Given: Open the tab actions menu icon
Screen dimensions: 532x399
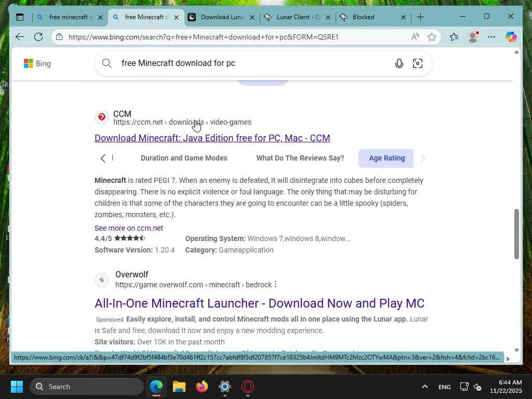Looking at the screenshot, I should point(20,17).
